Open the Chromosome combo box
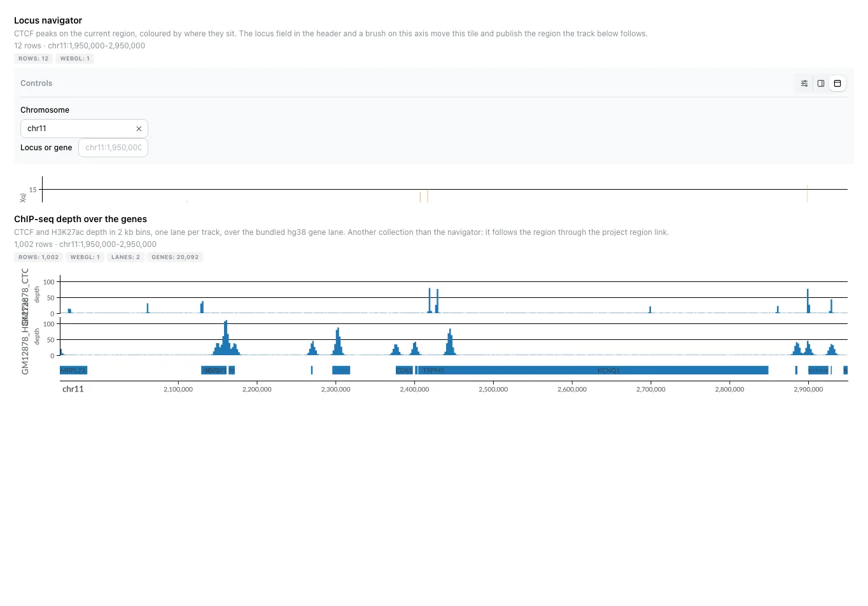The height and width of the screenshot is (606, 868). point(84,129)
